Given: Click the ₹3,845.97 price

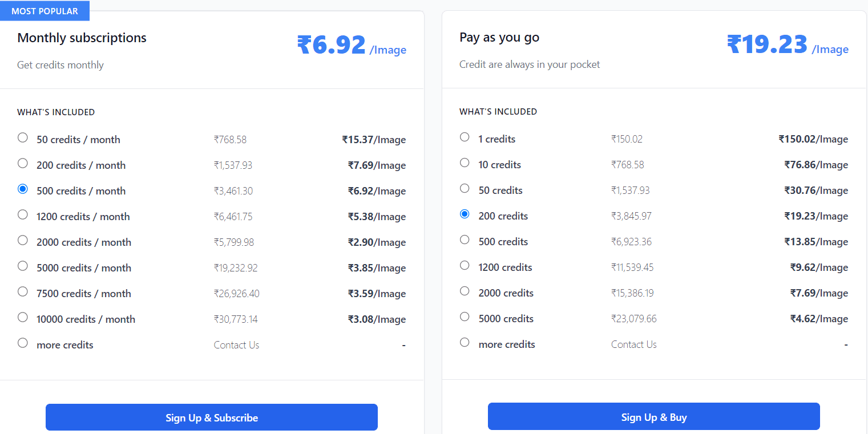Looking at the screenshot, I should [631, 216].
